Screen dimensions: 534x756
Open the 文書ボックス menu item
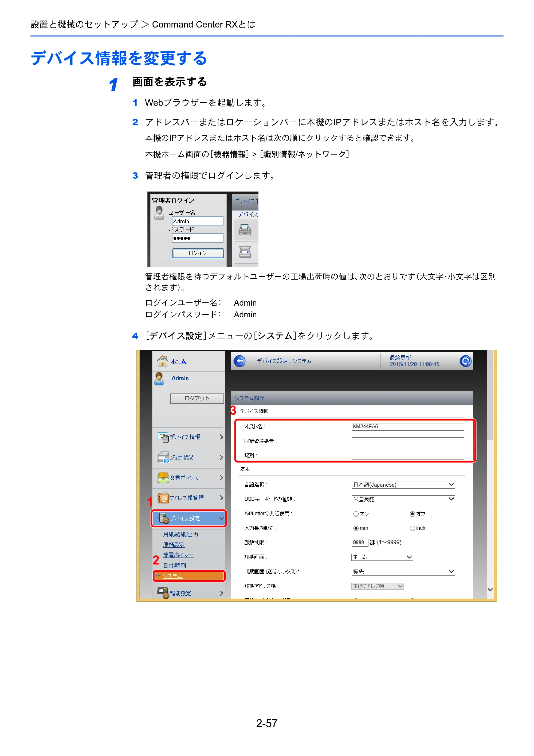(189, 478)
